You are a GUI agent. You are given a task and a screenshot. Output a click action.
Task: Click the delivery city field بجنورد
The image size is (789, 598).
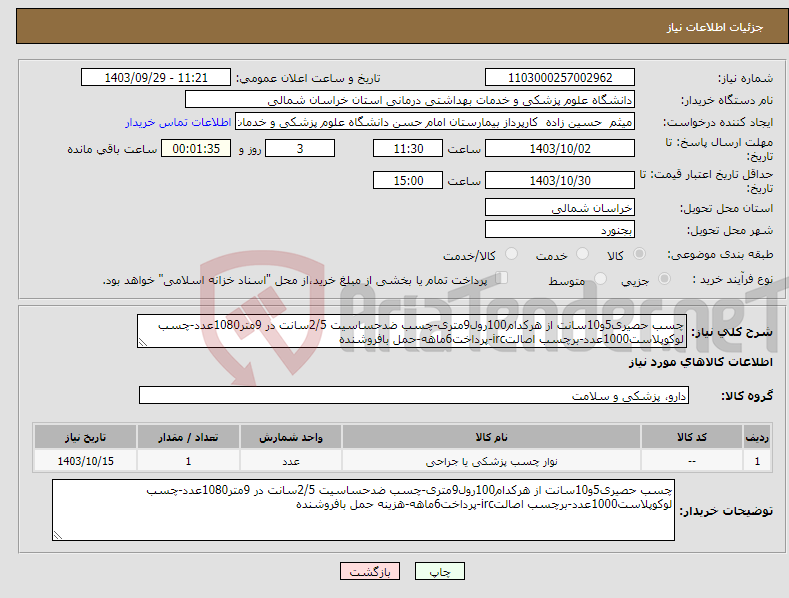point(560,230)
